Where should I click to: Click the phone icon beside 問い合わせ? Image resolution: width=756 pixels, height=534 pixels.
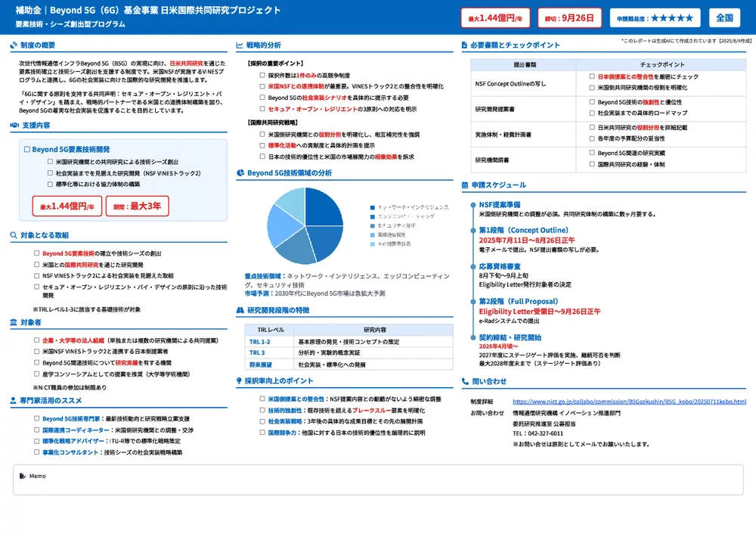pos(465,381)
